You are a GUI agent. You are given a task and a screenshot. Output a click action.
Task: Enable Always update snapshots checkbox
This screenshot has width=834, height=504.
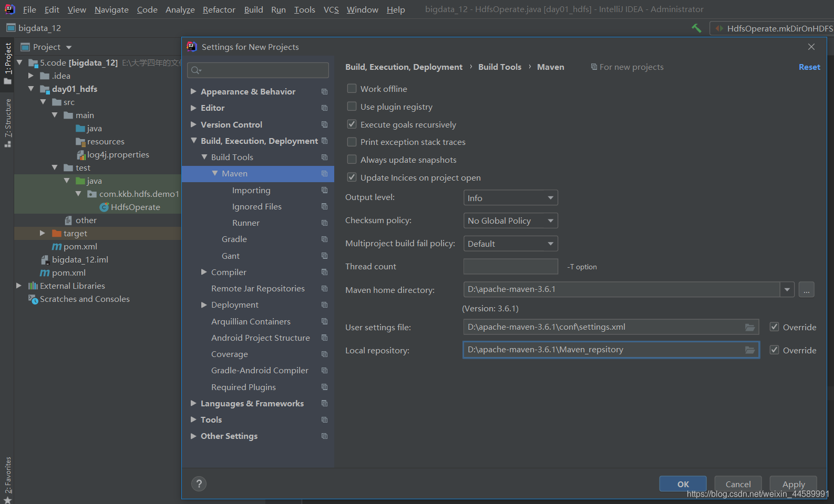tap(352, 160)
